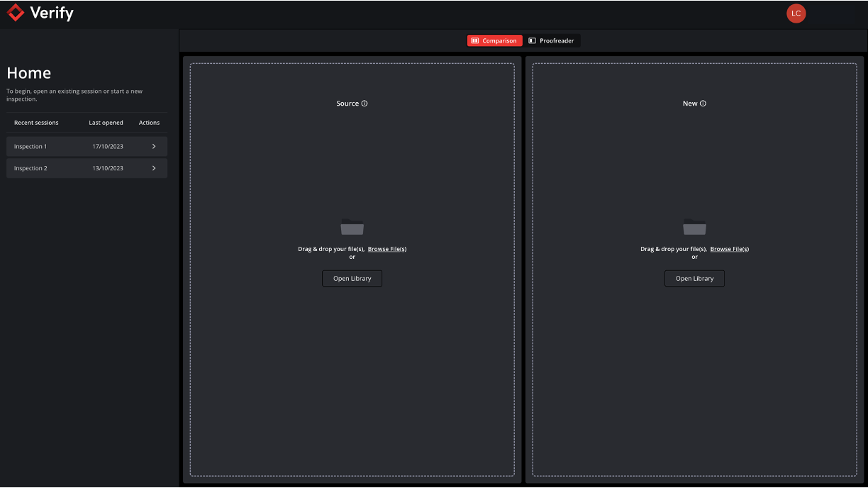Click the info icon beside New
The image size is (868, 488).
703,104
